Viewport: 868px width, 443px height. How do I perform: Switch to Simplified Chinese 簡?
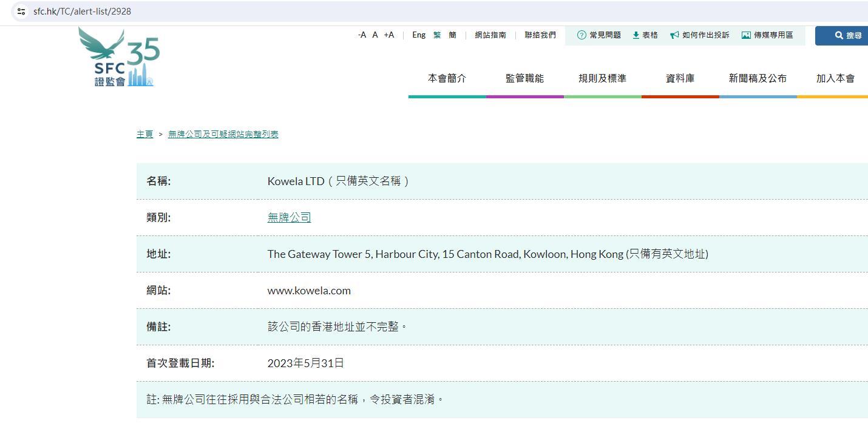point(452,35)
